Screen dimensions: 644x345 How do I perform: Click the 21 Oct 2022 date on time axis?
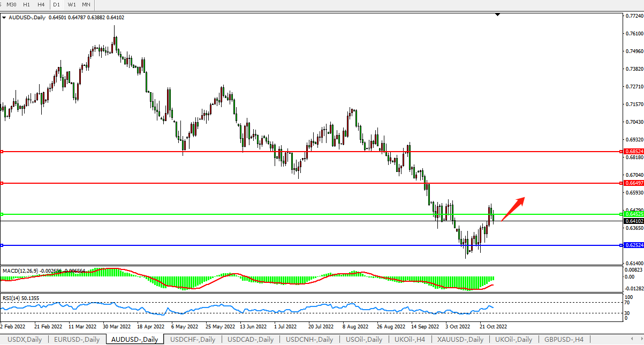(x=493, y=326)
